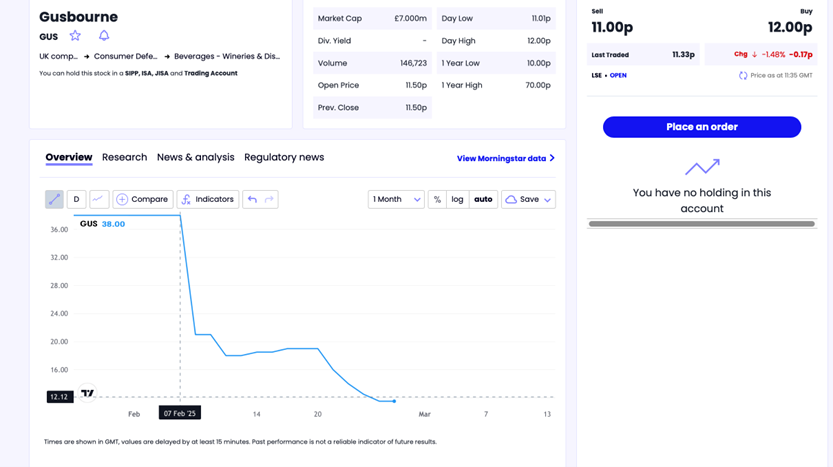
Task: Click the UK comp... breadcrumb
Action: (x=58, y=56)
